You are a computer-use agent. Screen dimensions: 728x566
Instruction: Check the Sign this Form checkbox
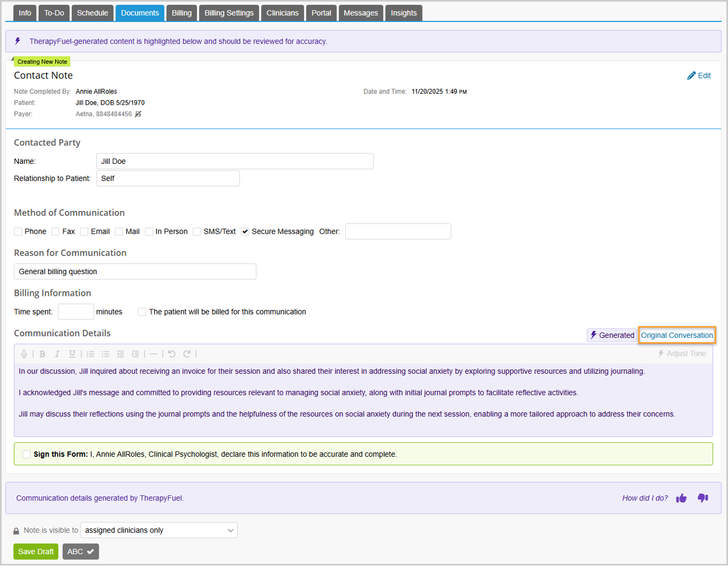(x=27, y=455)
